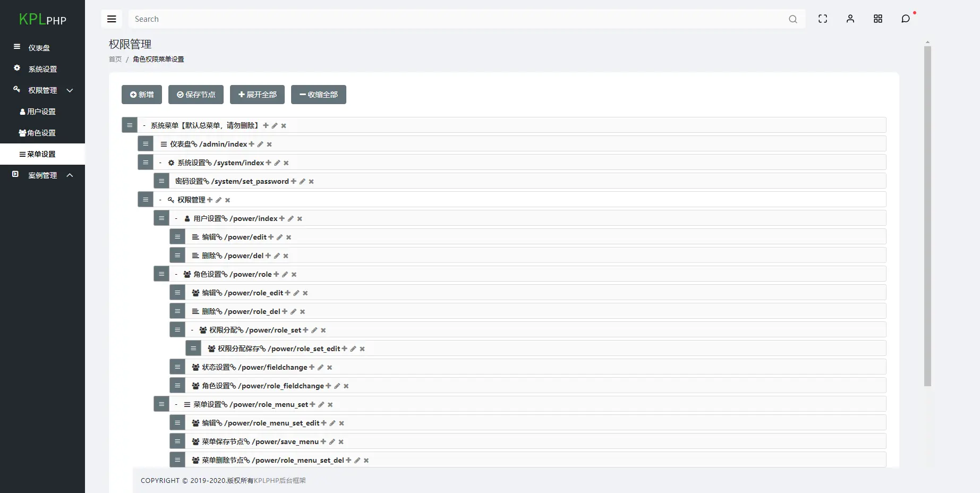Edit the 删除 /power/role_del node
Image resolution: width=980 pixels, height=493 pixels.
(293, 312)
